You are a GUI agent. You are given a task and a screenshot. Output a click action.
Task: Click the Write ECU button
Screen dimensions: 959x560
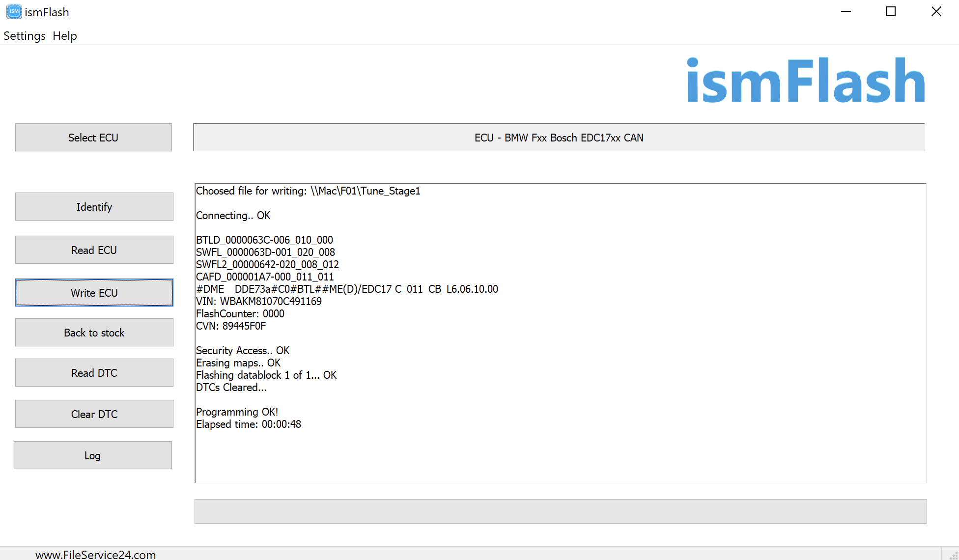(94, 293)
